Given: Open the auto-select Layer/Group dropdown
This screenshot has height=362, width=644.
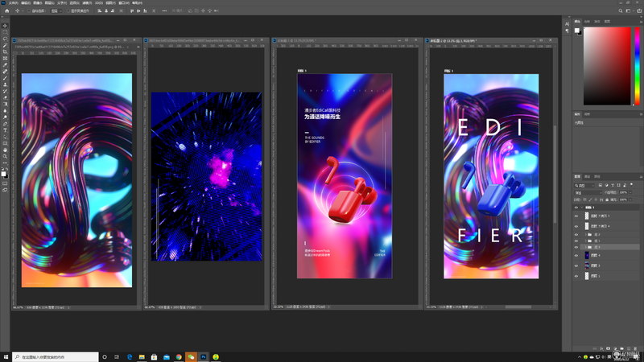Looking at the screenshot, I should click(56, 11).
